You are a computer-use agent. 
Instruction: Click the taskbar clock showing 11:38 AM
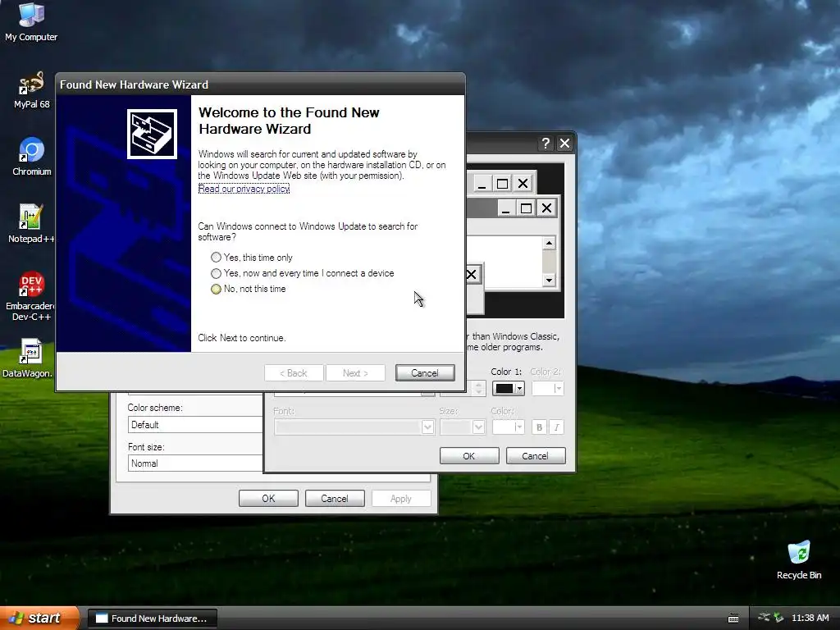[810, 618]
